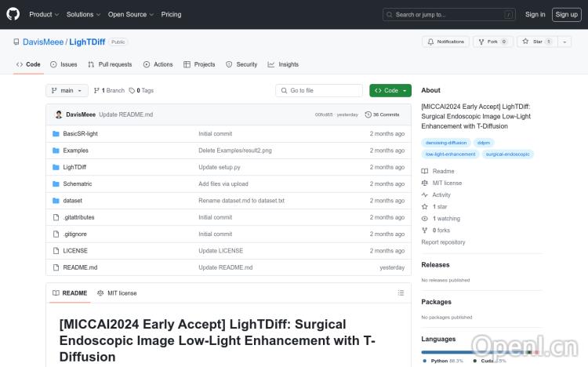Open the denoising-diffusion topic tag
588x367 pixels.
(446, 143)
